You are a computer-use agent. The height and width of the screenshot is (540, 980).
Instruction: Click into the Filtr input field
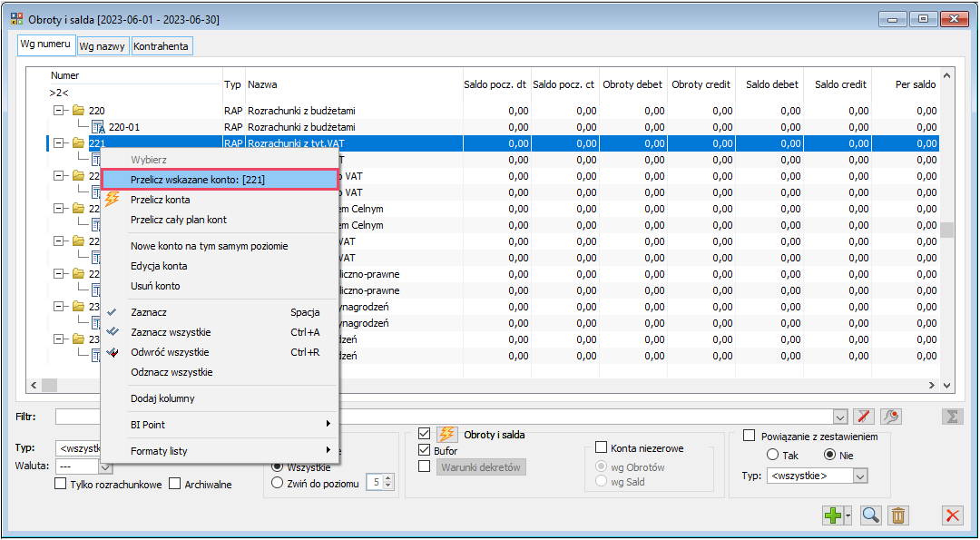(444, 417)
